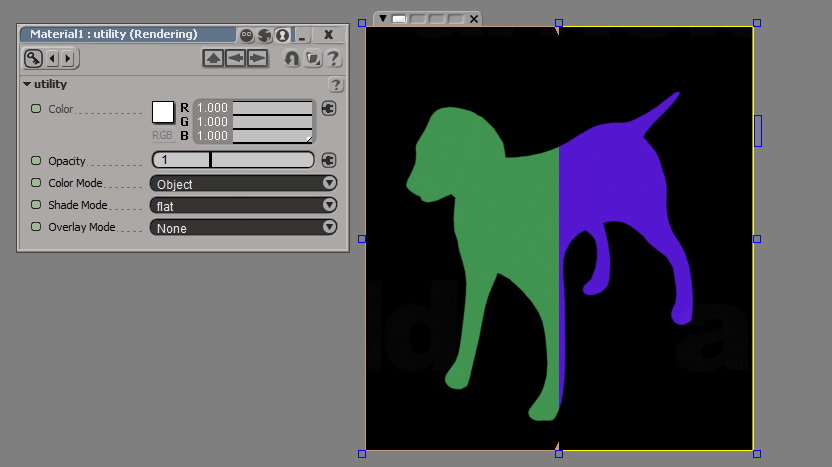Click the navigate-up arrow icon
This screenshot has height=467, width=832.
tap(213, 58)
